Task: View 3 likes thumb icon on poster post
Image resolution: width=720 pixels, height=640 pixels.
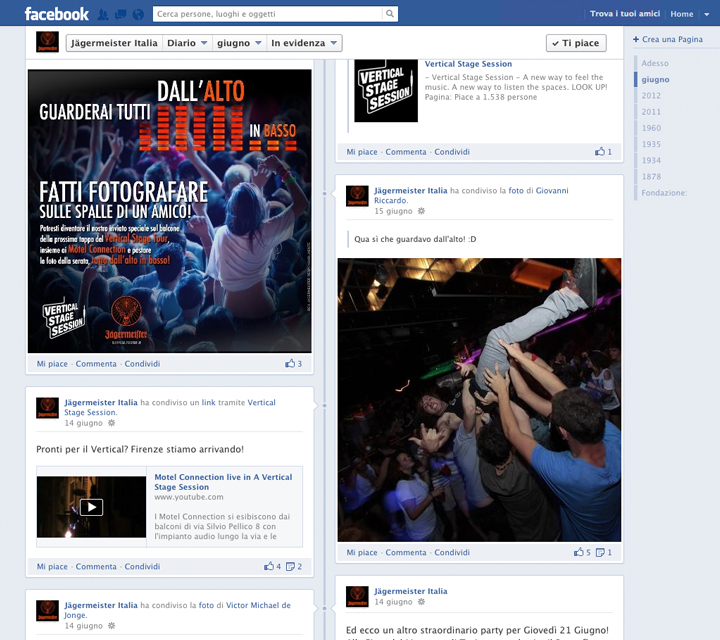Action: 290,363
